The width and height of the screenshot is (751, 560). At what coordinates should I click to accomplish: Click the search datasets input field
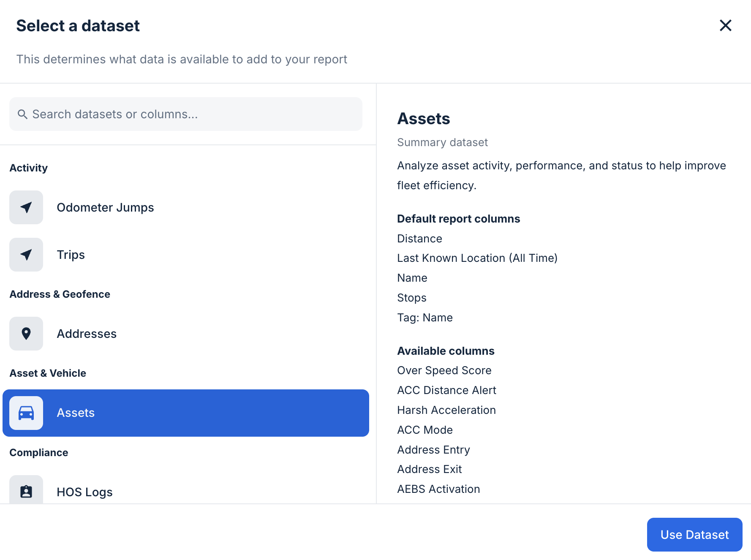[x=185, y=114]
